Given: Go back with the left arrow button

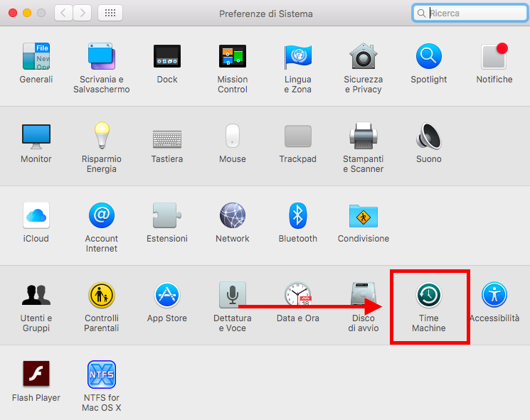Looking at the screenshot, I should [63, 14].
